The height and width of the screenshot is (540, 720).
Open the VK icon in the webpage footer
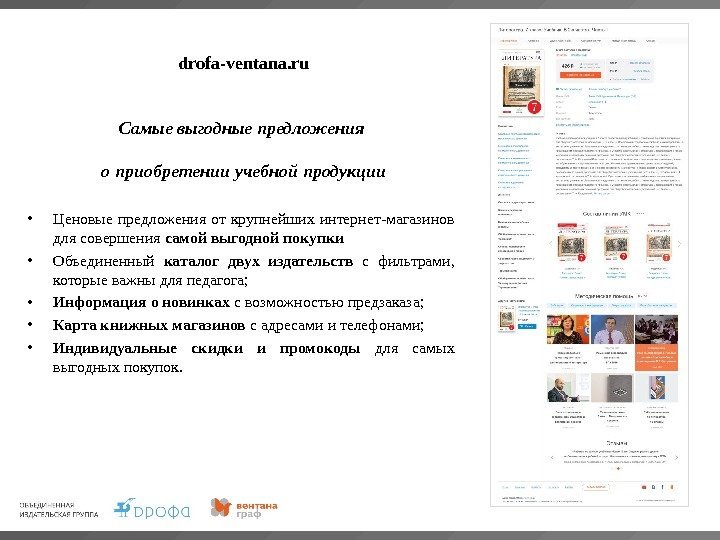[653, 487]
